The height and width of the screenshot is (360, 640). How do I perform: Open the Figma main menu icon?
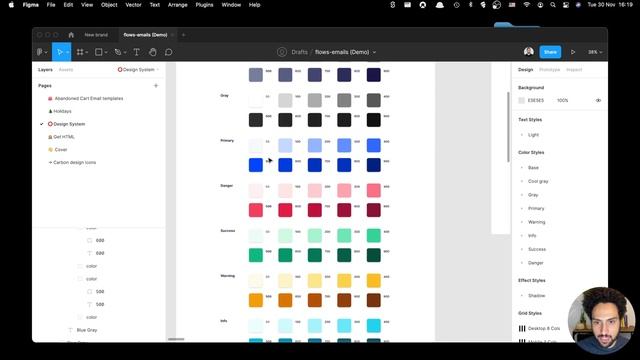tap(40, 52)
